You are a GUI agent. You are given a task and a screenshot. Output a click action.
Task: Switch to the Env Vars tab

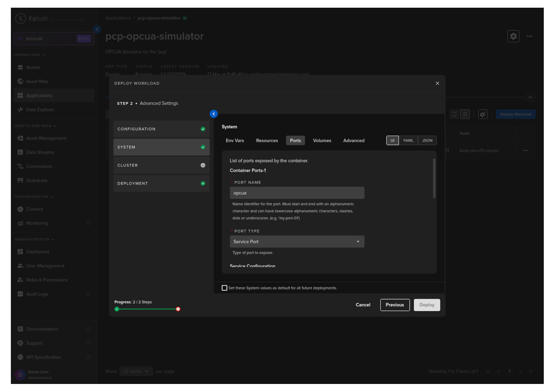[234, 141]
